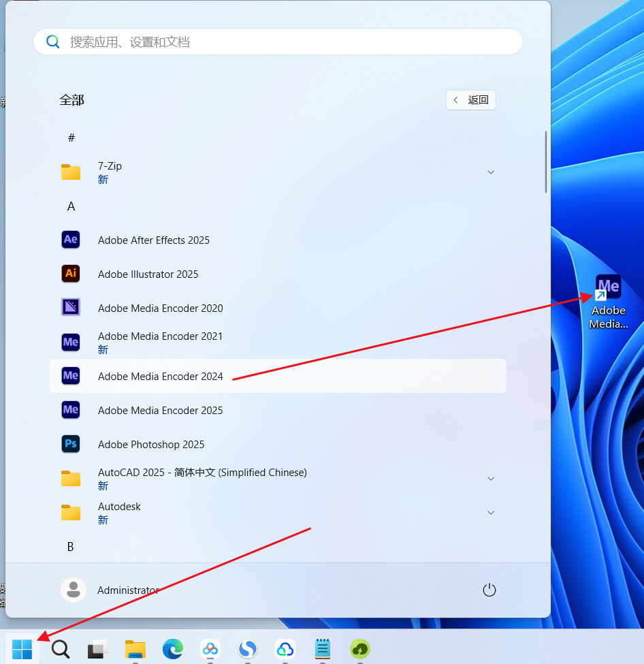This screenshot has width=644, height=664.
Task: Select Adobe After Effects 2025 text entry
Action: (154, 240)
